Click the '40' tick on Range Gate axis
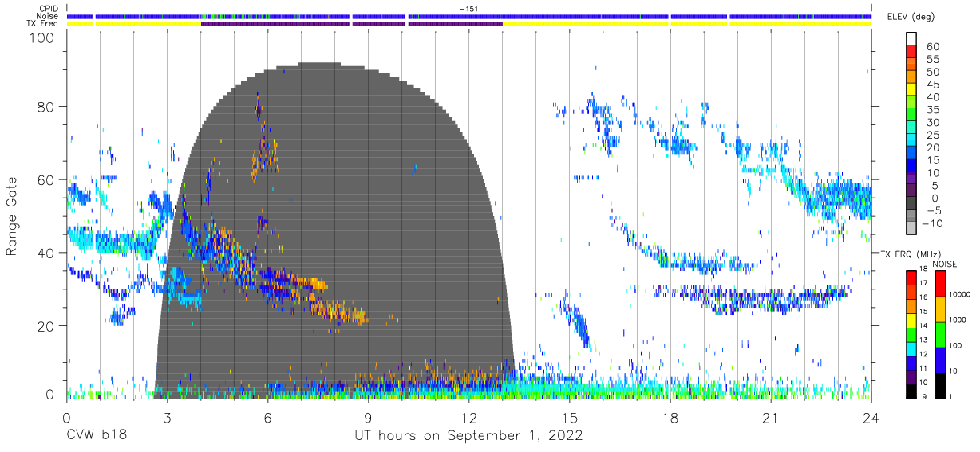 [46, 253]
